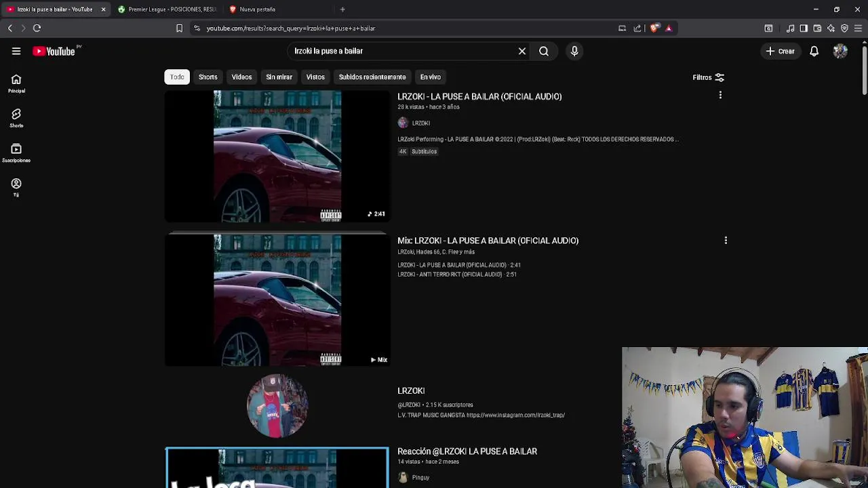Viewport: 868px width, 488px height.
Task: Open the LRZOKI channel result title
Action: tap(411, 391)
